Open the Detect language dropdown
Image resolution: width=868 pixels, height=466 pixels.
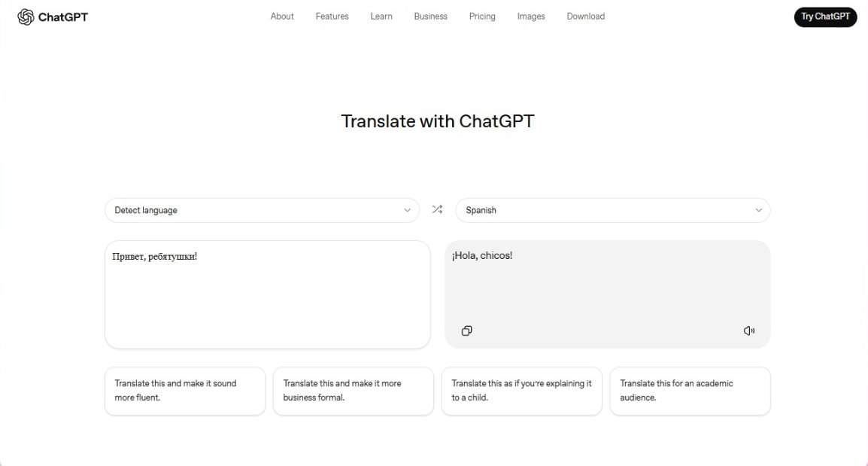[x=262, y=210]
